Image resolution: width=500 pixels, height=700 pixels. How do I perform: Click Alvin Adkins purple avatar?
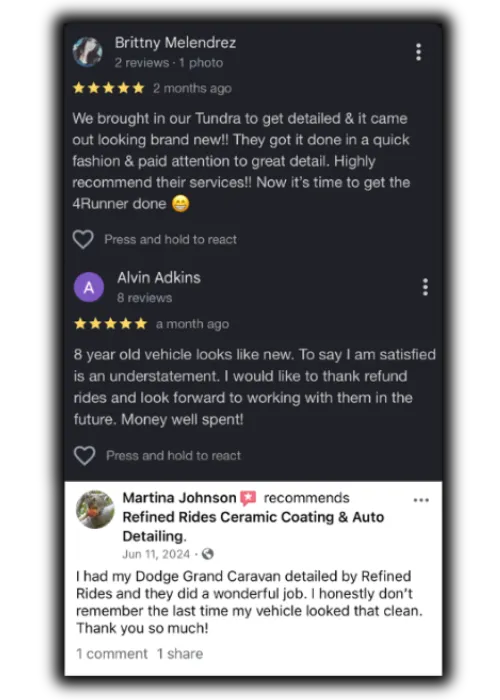pyautogui.click(x=89, y=287)
